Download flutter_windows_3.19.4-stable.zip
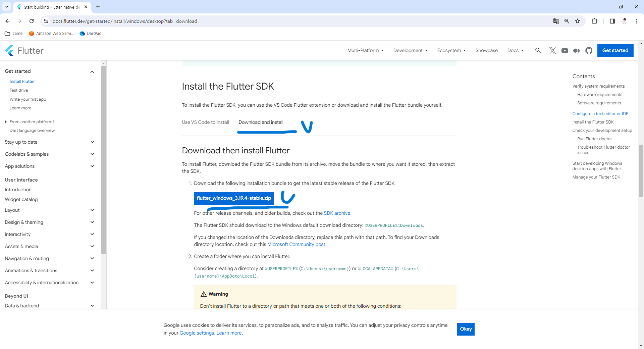Image resolution: width=644 pixels, height=349 pixels. pyautogui.click(x=234, y=198)
